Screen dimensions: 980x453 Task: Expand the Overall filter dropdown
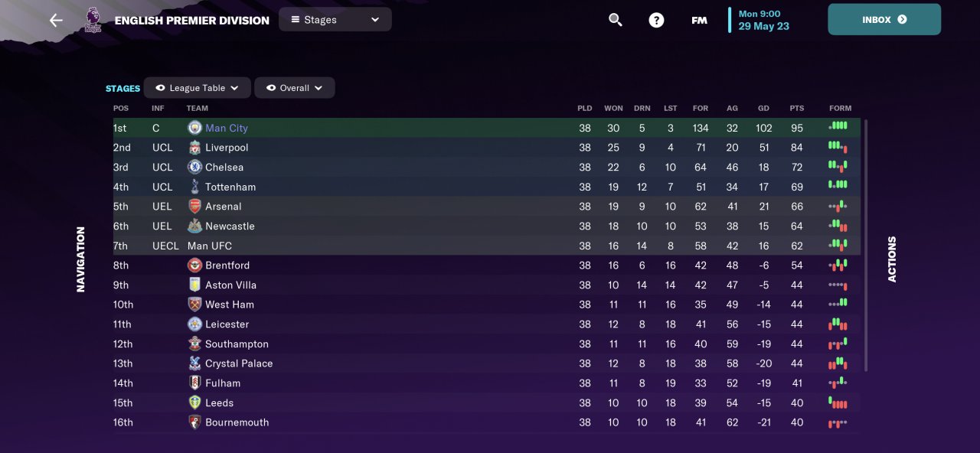294,88
